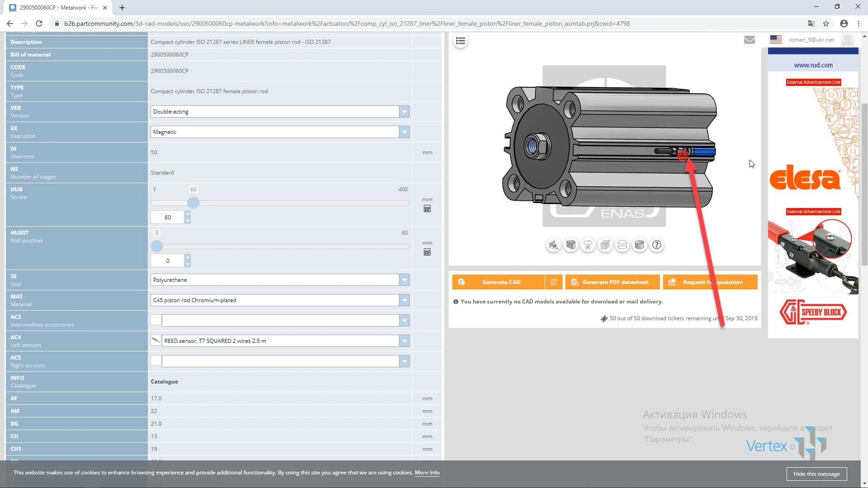Viewport: 868px width, 488px height.
Task: Click the Rod position slider handle at 0
Action: (157, 246)
